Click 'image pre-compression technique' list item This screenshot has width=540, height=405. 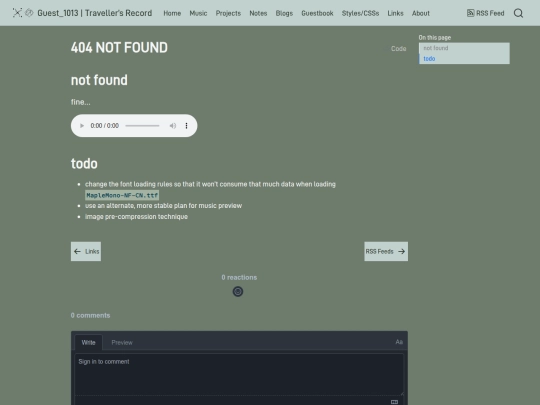tap(136, 217)
